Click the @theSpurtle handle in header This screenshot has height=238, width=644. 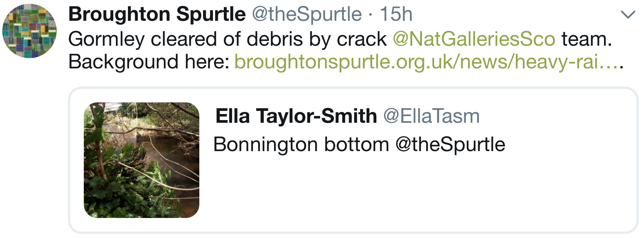[307, 15]
